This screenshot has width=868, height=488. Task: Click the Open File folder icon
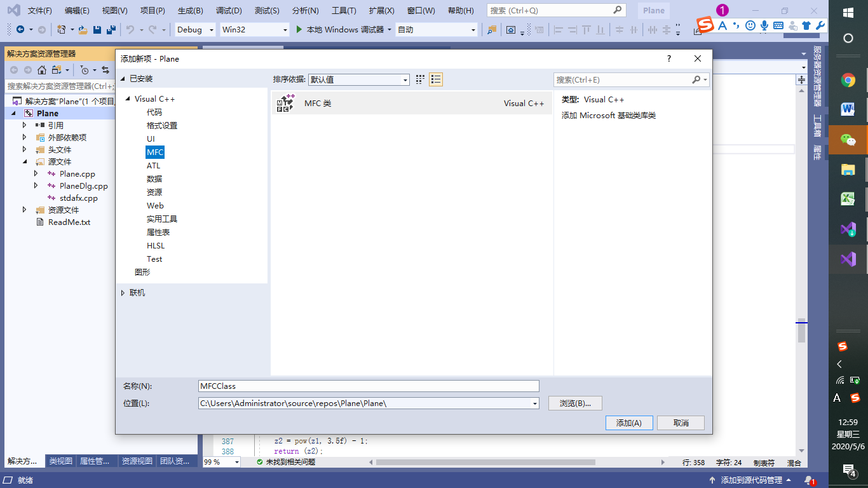tap(83, 30)
